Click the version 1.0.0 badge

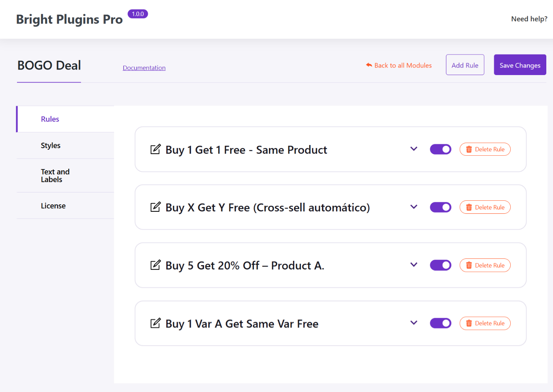coord(137,14)
